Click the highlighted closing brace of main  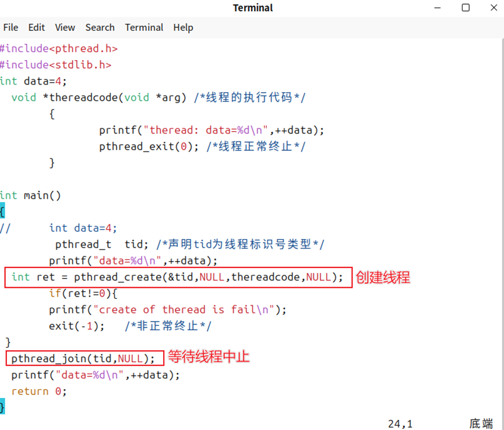tap(2, 406)
